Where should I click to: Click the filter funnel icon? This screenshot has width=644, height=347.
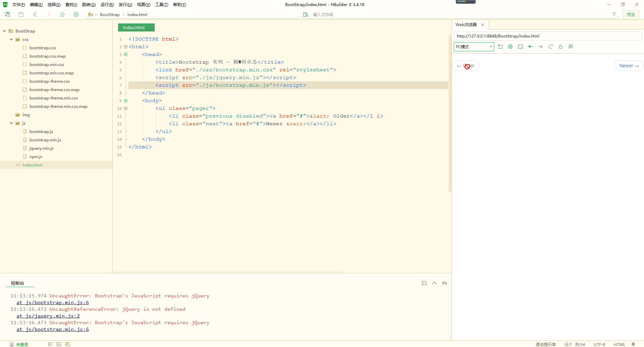pyautogui.click(x=614, y=14)
